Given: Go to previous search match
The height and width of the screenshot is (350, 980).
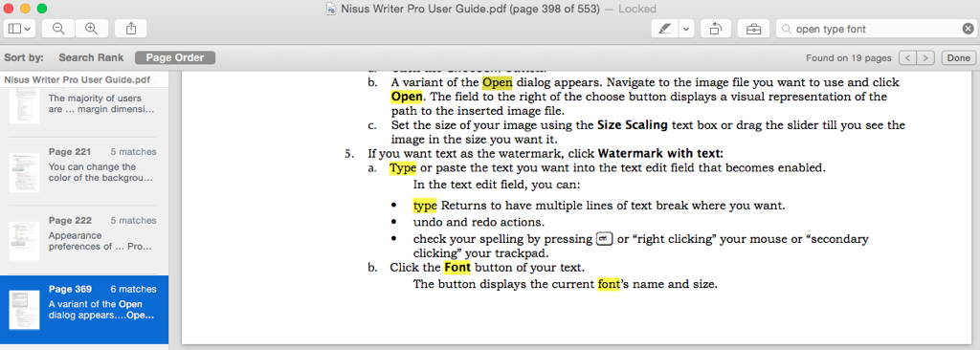Looking at the screenshot, I should pyautogui.click(x=907, y=58).
